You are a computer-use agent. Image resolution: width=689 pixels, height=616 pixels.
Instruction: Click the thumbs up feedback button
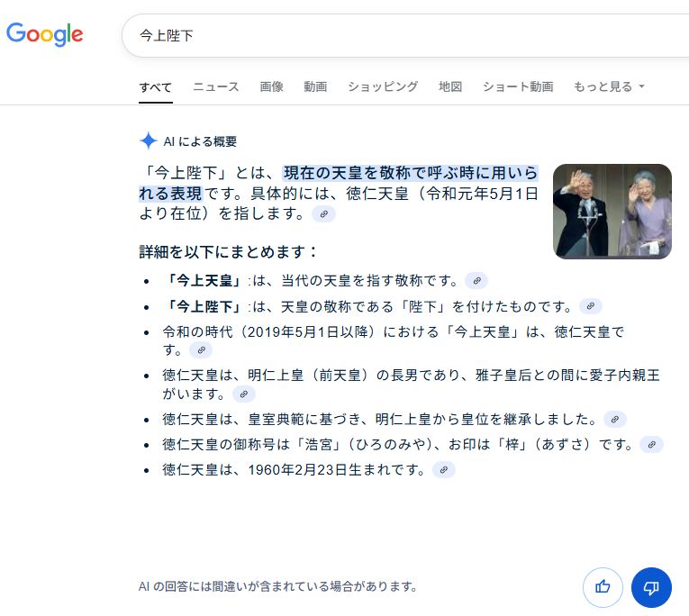[x=603, y=587]
